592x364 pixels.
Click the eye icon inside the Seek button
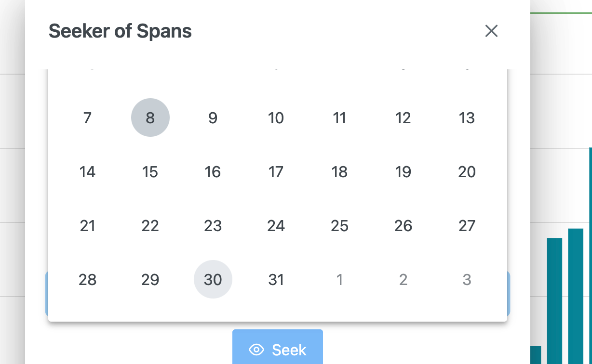pos(256,350)
